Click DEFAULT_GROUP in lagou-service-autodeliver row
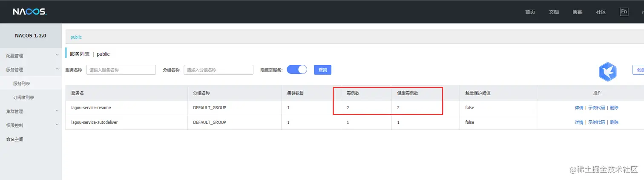Viewport: 644px width, 180px height. click(x=209, y=122)
